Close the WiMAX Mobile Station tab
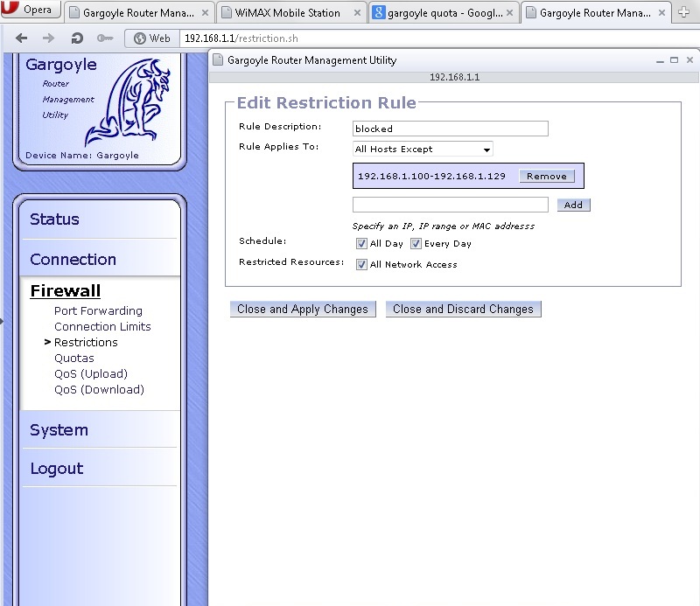Viewport: 700px width, 606px height. pyautogui.click(x=357, y=13)
